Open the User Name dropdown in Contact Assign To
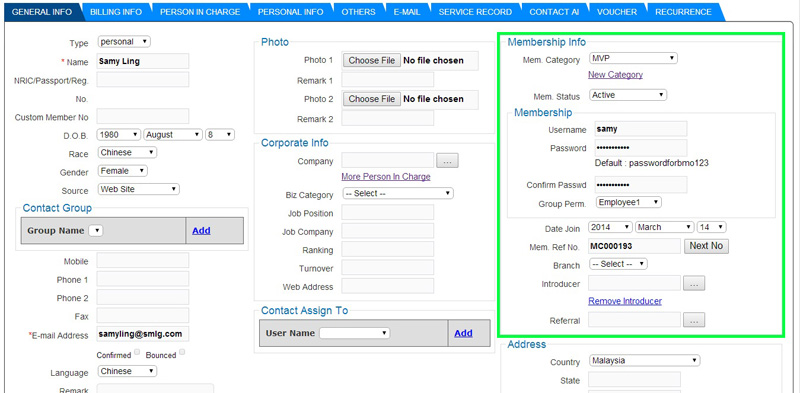The width and height of the screenshot is (800, 393). (355, 333)
